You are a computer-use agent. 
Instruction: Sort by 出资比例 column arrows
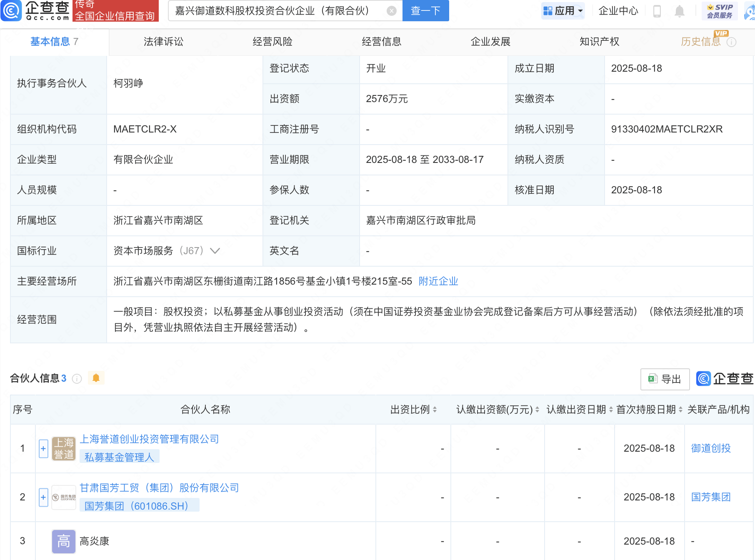click(x=435, y=410)
